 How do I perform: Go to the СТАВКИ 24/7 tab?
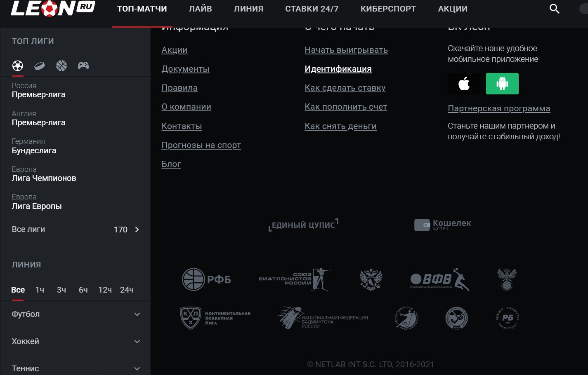(x=312, y=9)
